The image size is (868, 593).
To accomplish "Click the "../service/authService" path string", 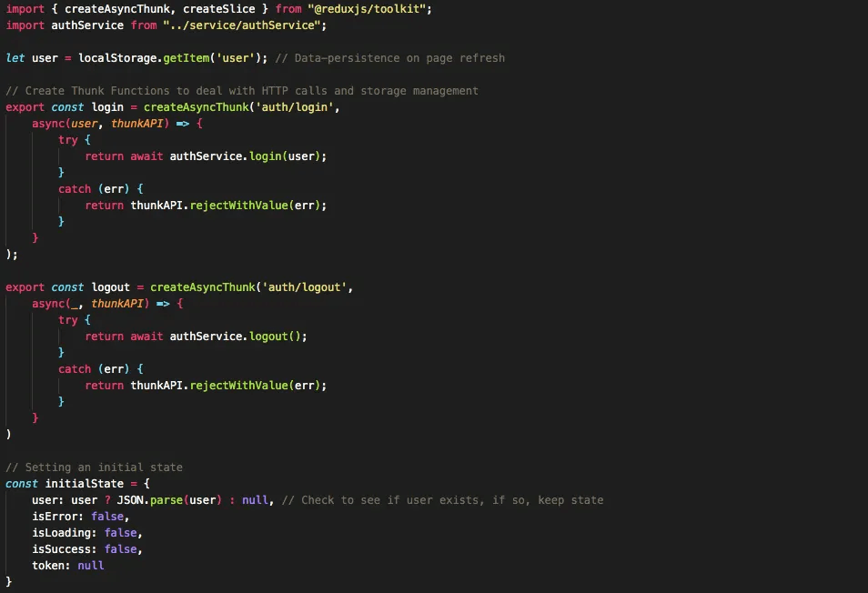I will (x=239, y=25).
